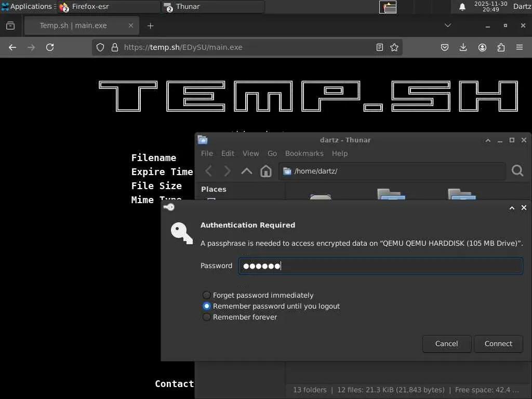This screenshot has height=399, width=532.
Task: Close the Authentication Required dialog
Action: [x=524, y=208]
